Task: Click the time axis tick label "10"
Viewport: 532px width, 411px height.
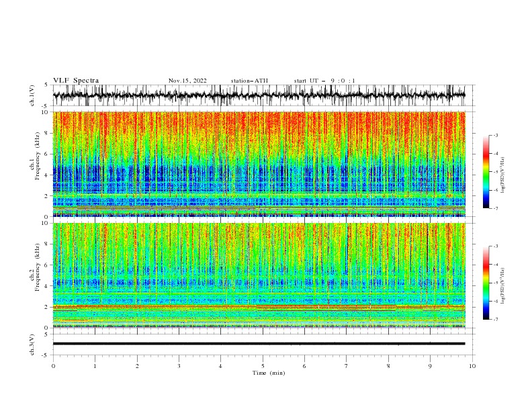Action: point(472,366)
